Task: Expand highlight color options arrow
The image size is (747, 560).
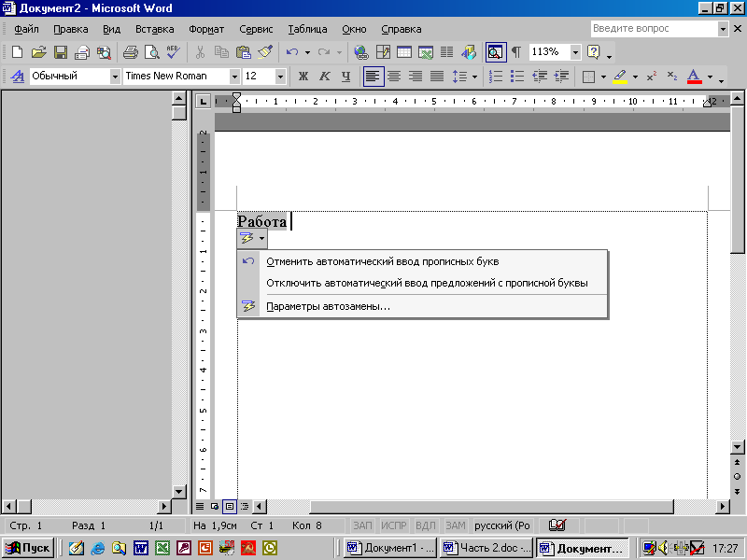Action: (x=635, y=77)
